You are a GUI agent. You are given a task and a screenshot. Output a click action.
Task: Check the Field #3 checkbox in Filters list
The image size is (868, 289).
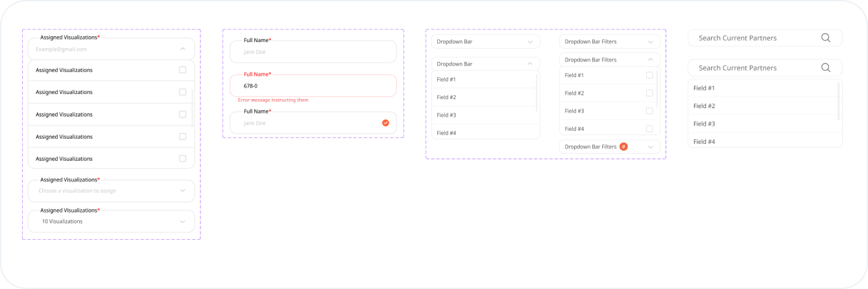click(649, 111)
